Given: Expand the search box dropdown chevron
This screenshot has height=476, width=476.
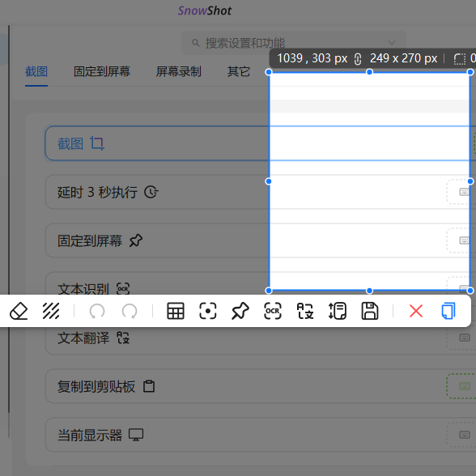Looking at the screenshot, I should (392, 43).
